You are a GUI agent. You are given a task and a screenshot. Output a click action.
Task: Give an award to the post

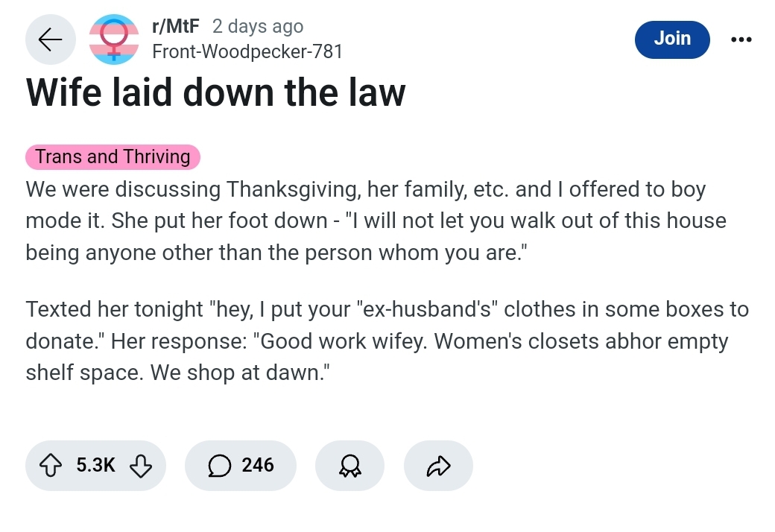(349, 466)
